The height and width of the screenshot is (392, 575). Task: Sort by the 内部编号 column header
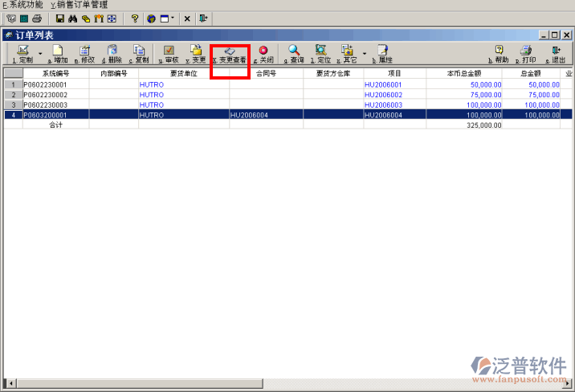click(114, 73)
